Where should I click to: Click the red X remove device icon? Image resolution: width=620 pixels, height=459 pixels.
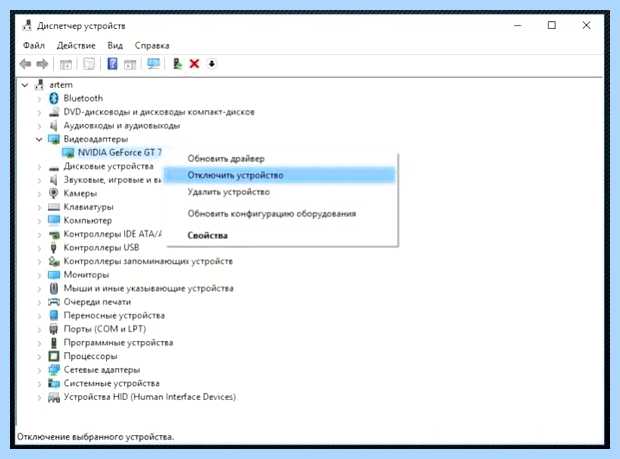point(194,64)
